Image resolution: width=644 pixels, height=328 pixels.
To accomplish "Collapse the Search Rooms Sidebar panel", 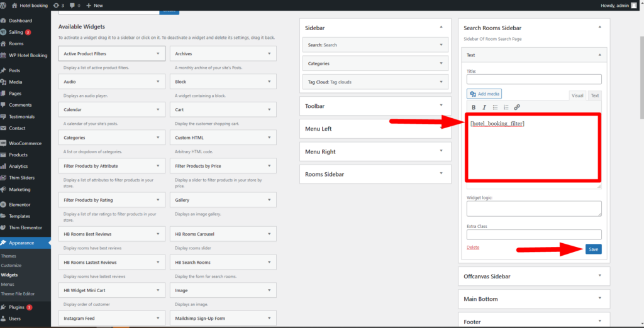I will pyautogui.click(x=599, y=28).
